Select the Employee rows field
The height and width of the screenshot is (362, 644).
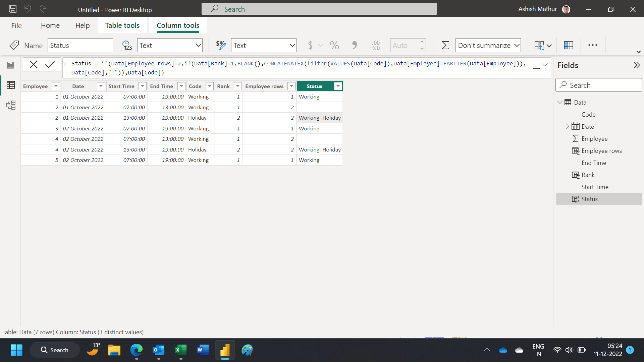click(599, 150)
